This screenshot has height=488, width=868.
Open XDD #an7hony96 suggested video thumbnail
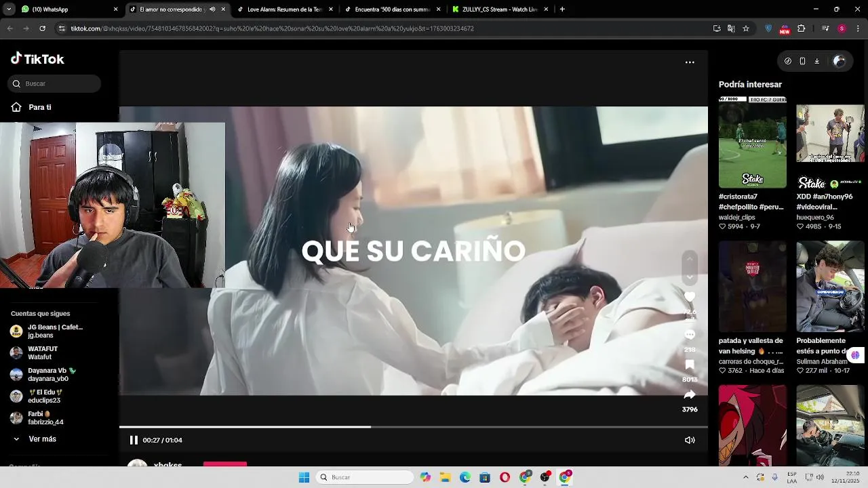(830, 142)
